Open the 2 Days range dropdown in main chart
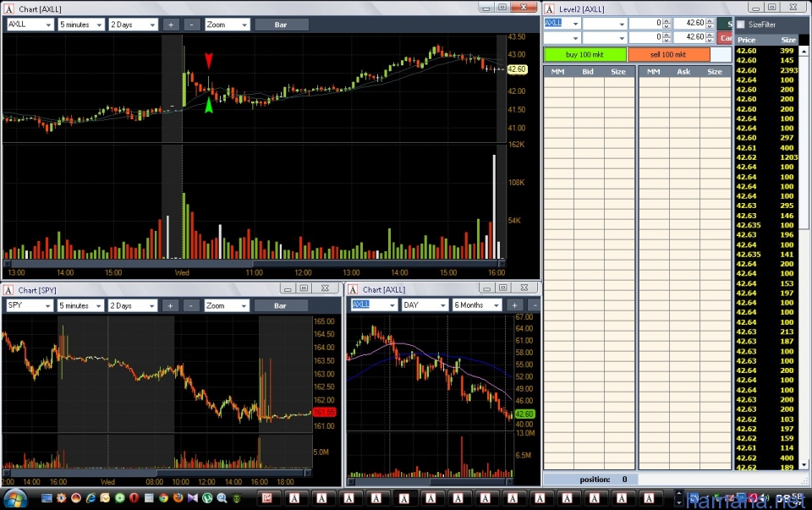812x510 pixels. 151,25
